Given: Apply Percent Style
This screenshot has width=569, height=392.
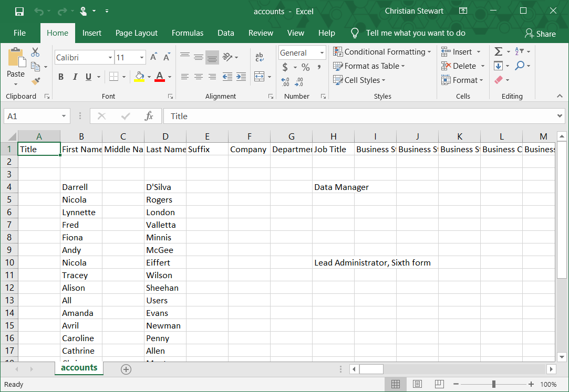Looking at the screenshot, I should [306, 67].
